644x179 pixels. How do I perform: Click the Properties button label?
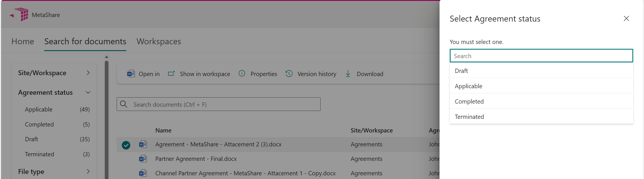point(264,74)
